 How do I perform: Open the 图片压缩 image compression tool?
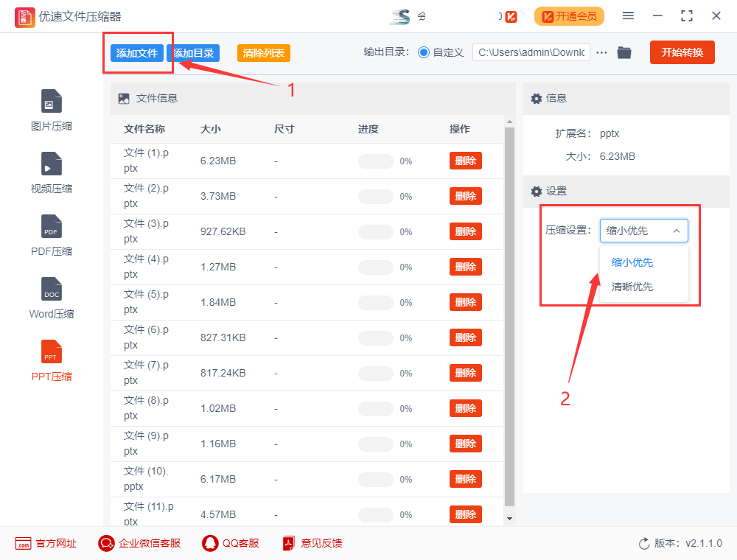pyautogui.click(x=52, y=111)
